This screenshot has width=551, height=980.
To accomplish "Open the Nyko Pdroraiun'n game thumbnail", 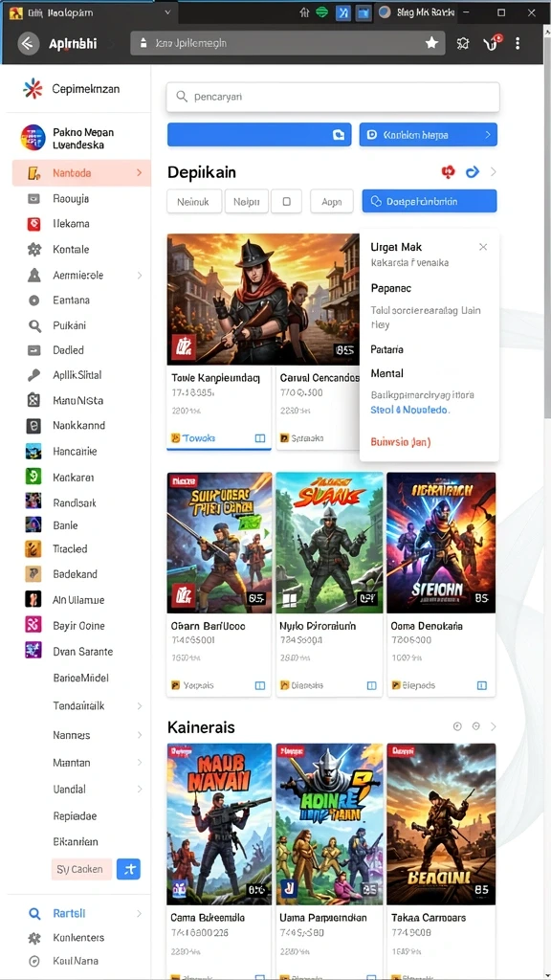I will (329, 543).
